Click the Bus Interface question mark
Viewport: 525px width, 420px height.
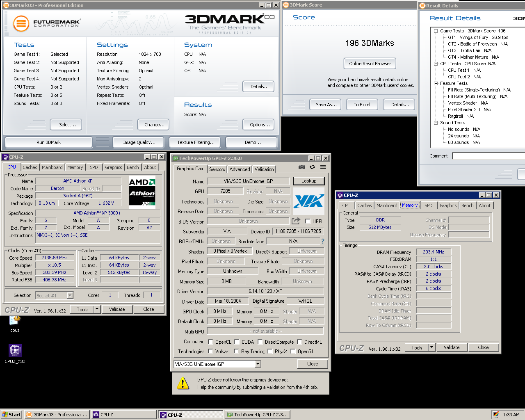[x=323, y=241]
